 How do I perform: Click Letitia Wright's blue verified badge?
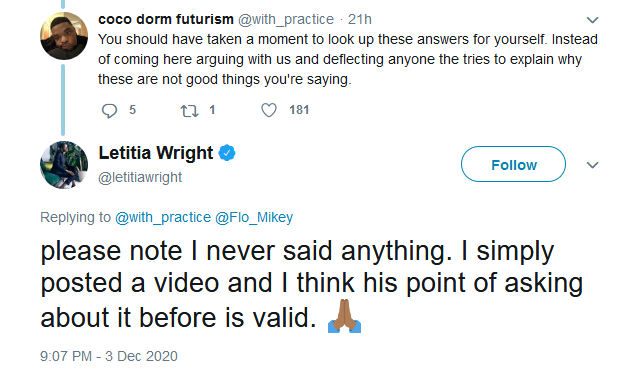click(x=227, y=153)
